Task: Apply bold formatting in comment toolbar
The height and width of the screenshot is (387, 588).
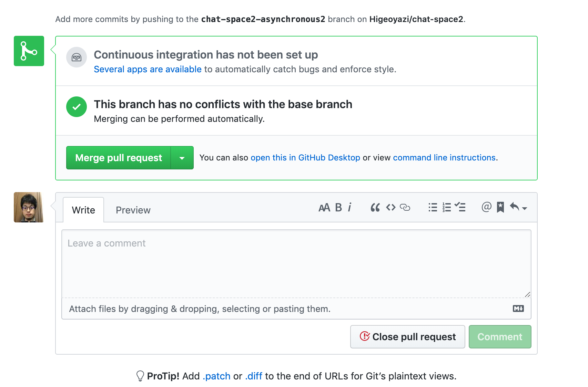Action: (338, 208)
